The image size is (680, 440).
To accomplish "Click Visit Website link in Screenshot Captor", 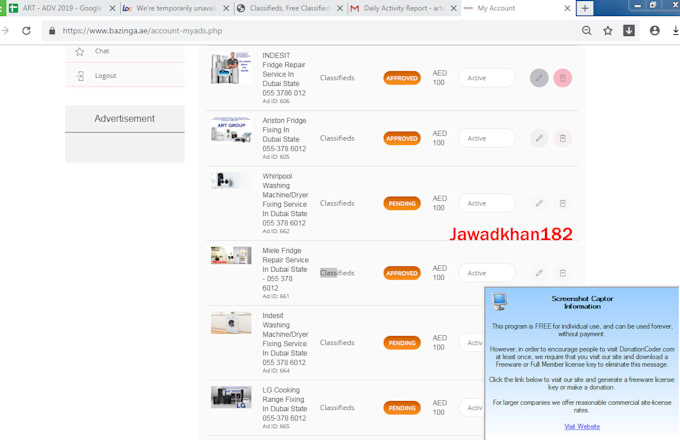I will coord(582,427).
